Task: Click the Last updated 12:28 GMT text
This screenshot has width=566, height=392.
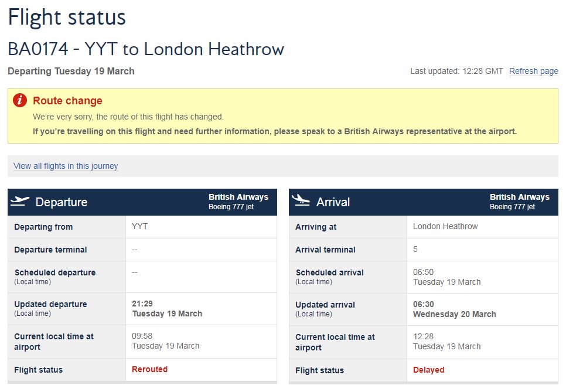Action: click(x=456, y=71)
